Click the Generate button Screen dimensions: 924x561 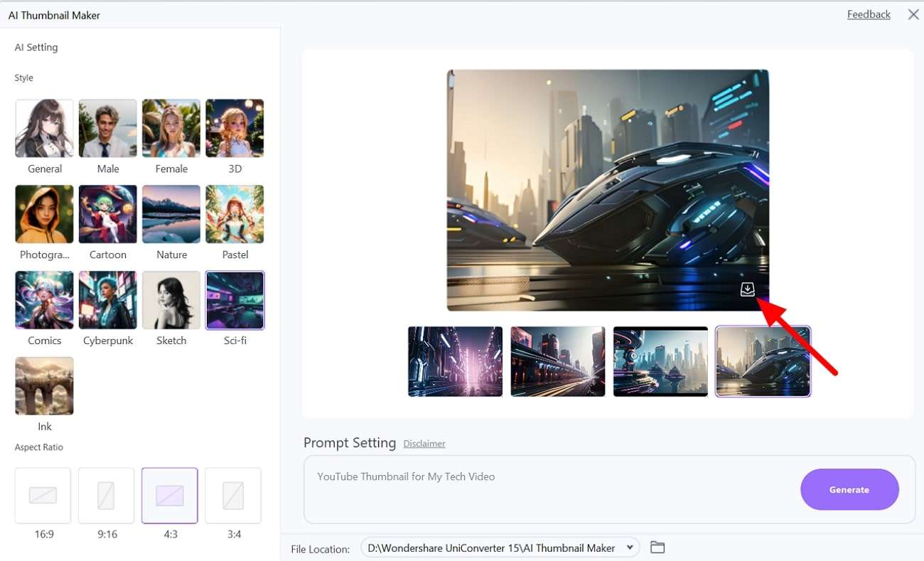(849, 489)
